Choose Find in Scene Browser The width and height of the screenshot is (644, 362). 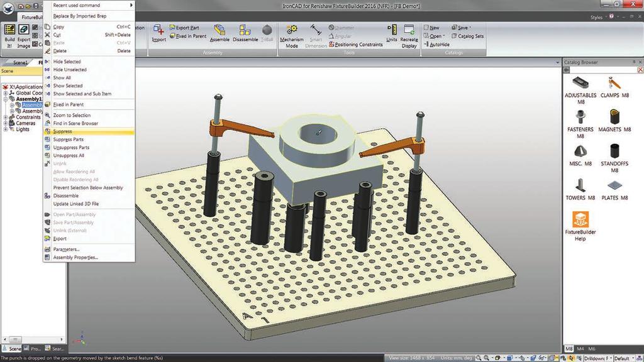89,123
